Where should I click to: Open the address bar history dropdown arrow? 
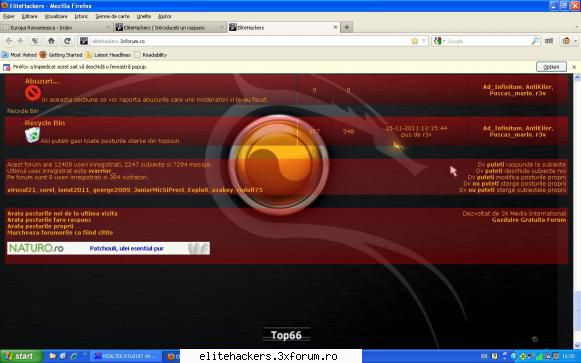tap(424, 41)
